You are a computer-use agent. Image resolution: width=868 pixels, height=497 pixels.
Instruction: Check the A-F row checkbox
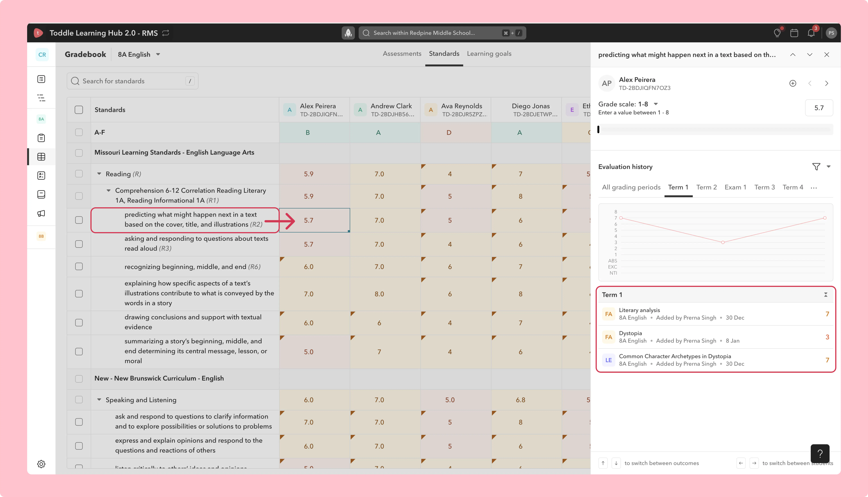[x=79, y=132]
